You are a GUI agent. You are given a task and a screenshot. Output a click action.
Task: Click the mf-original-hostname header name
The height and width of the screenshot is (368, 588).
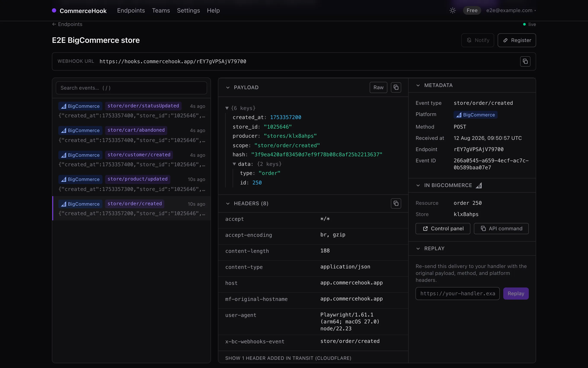(256, 299)
